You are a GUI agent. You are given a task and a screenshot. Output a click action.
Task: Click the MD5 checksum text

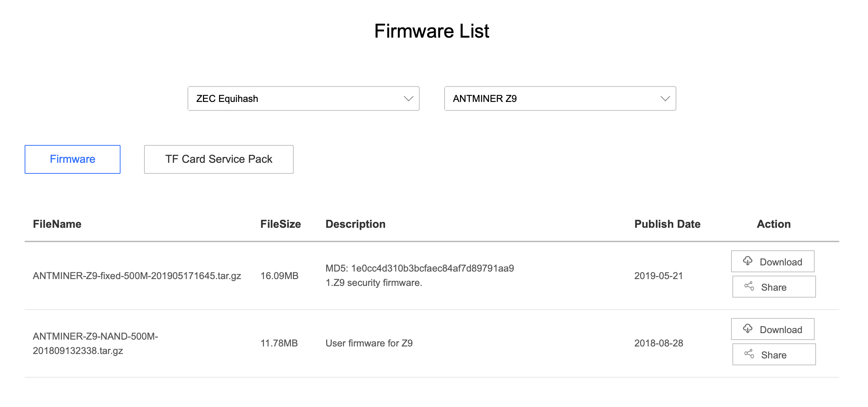coord(420,268)
